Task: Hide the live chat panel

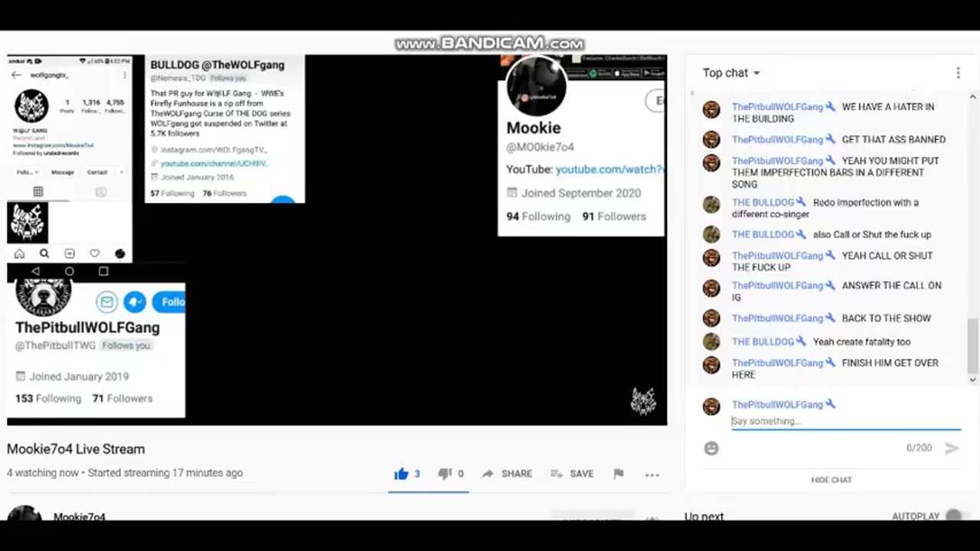Action: 831,480
